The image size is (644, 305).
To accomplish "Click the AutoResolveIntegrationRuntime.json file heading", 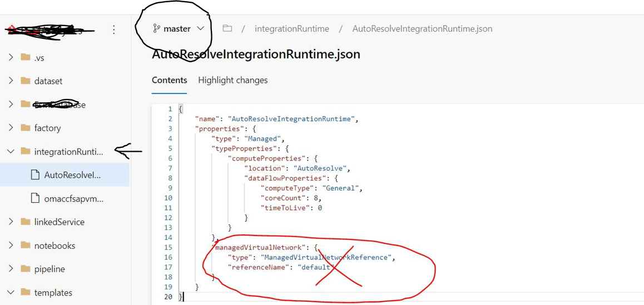I will tap(256, 54).
